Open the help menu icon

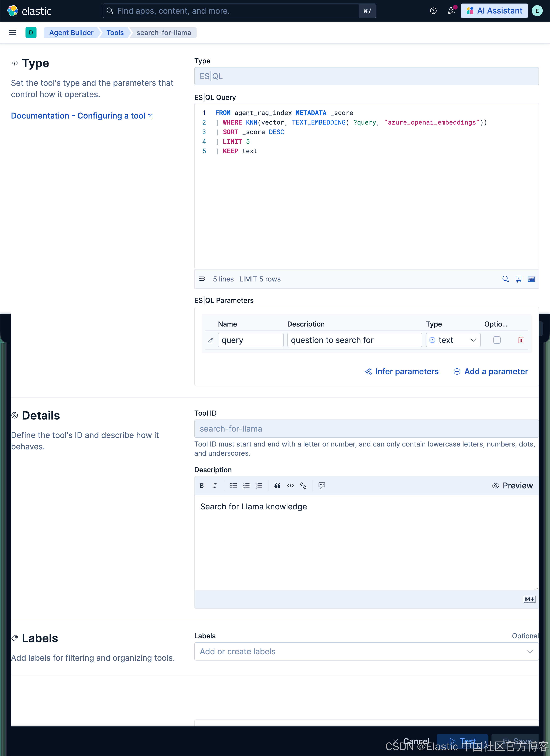433,11
